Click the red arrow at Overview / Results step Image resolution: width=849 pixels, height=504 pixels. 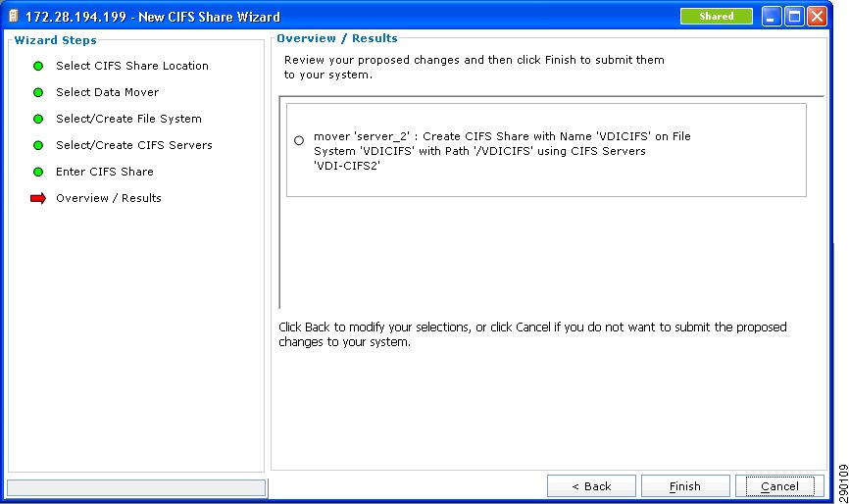pos(38,199)
